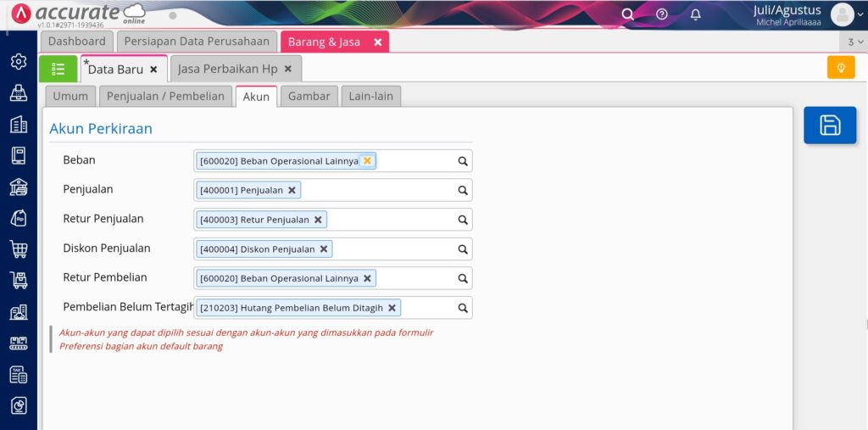
Task: Remove Retur Pembelian 600020 account tag
Action: [x=367, y=278]
